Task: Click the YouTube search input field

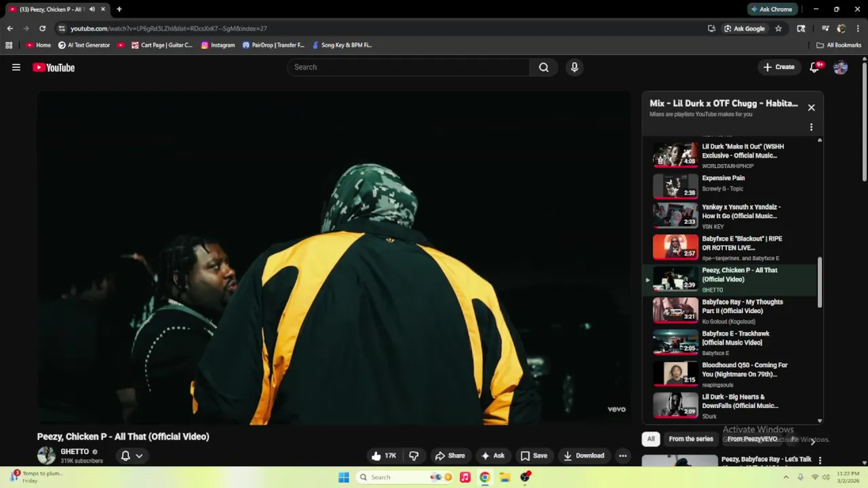Action: tap(409, 67)
